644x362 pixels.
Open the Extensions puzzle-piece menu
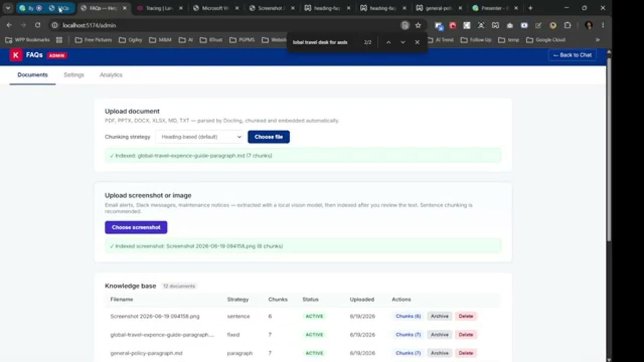click(x=568, y=25)
